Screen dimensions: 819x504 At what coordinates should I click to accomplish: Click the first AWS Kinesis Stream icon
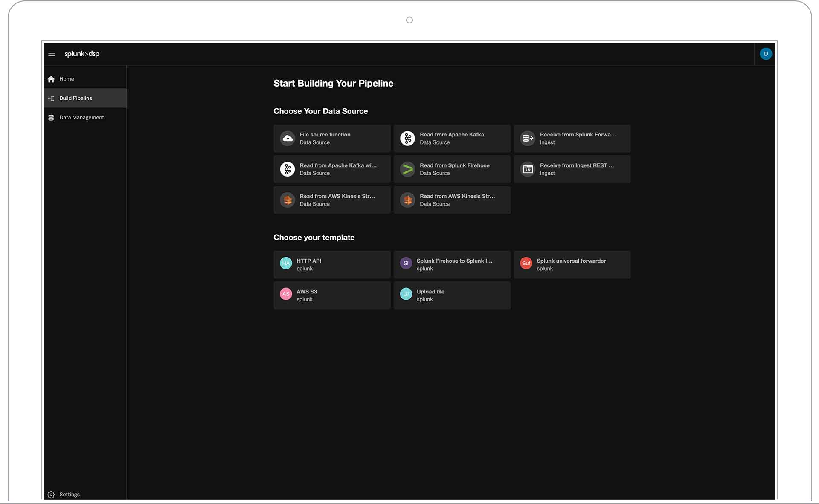[288, 200]
